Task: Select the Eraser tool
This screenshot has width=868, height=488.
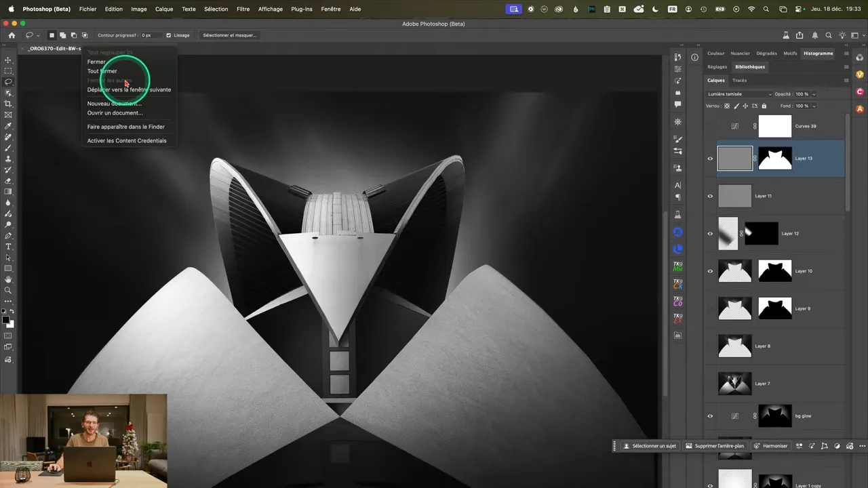Action: (8, 181)
